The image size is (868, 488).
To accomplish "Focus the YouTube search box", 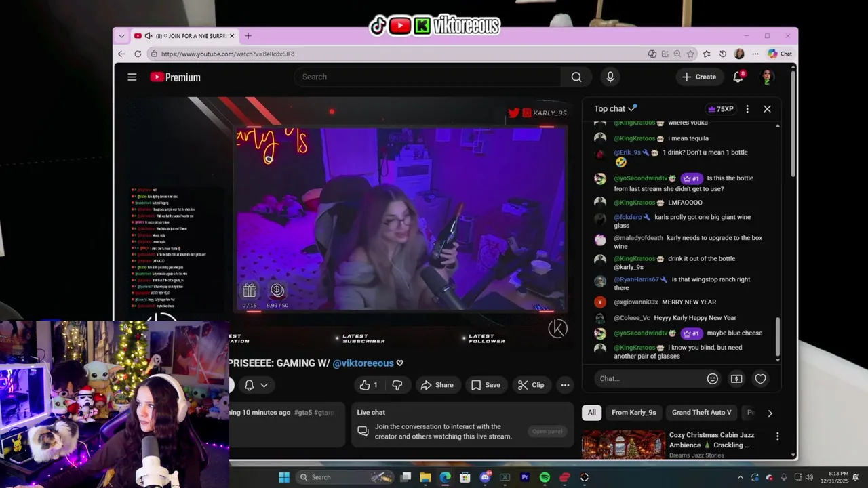I will coord(428,77).
